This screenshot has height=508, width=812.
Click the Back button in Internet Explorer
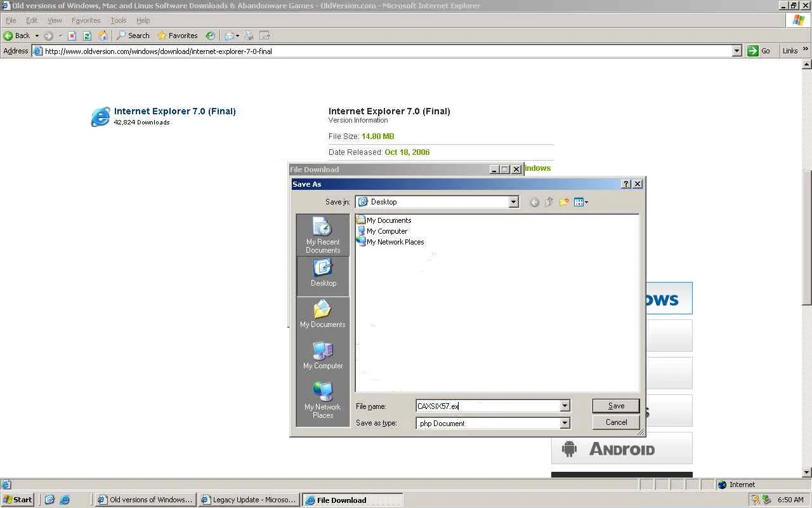pyautogui.click(x=17, y=36)
